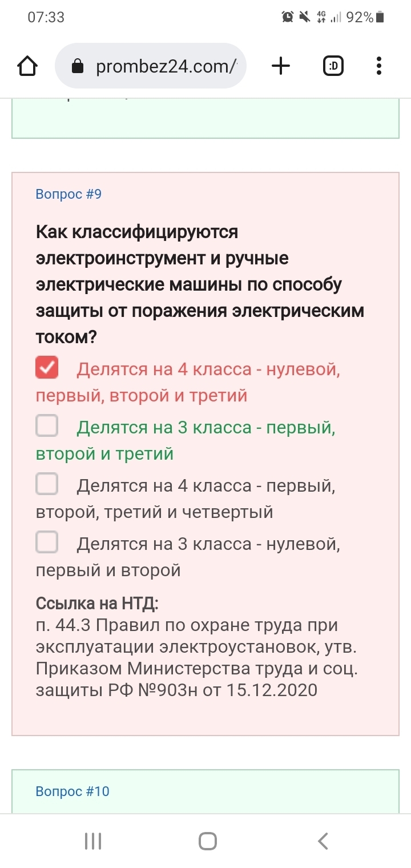Check the box for first through fourth classes
Image resolution: width=411 pixels, height=868 pixels.
[47, 484]
